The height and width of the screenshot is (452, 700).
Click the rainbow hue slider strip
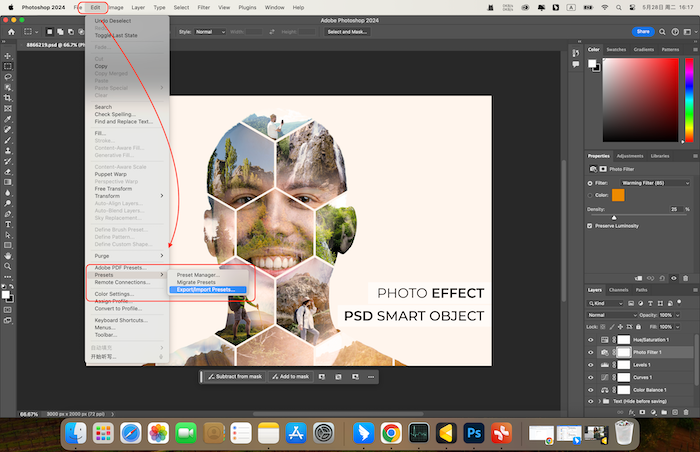click(x=689, y=100)
